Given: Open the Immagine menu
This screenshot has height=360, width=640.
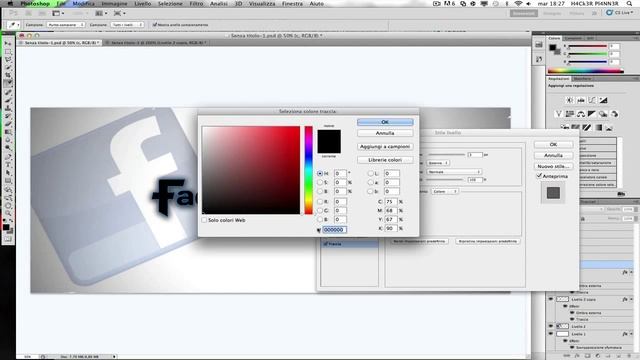Looking at the screenshot, I should tap(114, 4).
